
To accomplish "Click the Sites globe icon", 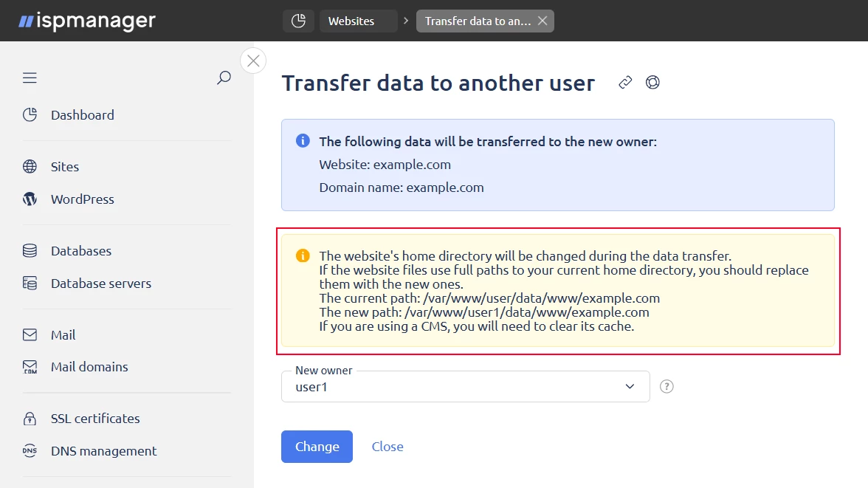I will pyautogui.click(x=30, y=167).
